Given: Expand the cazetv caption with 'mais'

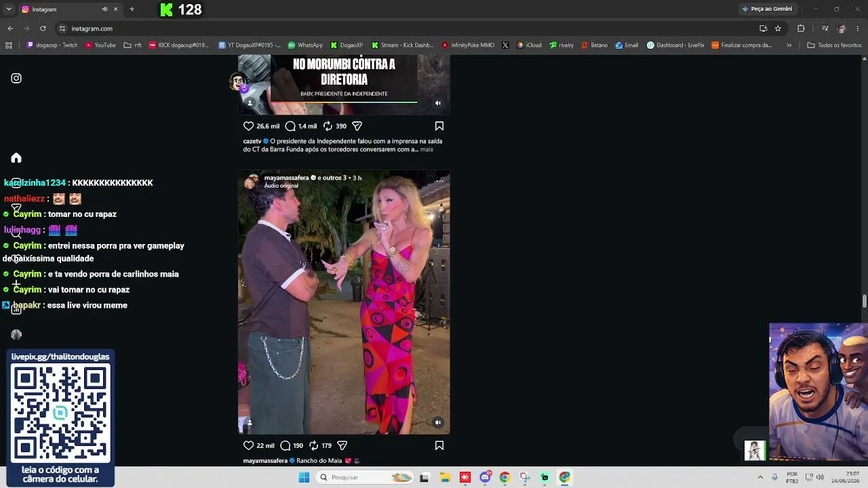Looking at the screenshot, I should pos(427,149).
